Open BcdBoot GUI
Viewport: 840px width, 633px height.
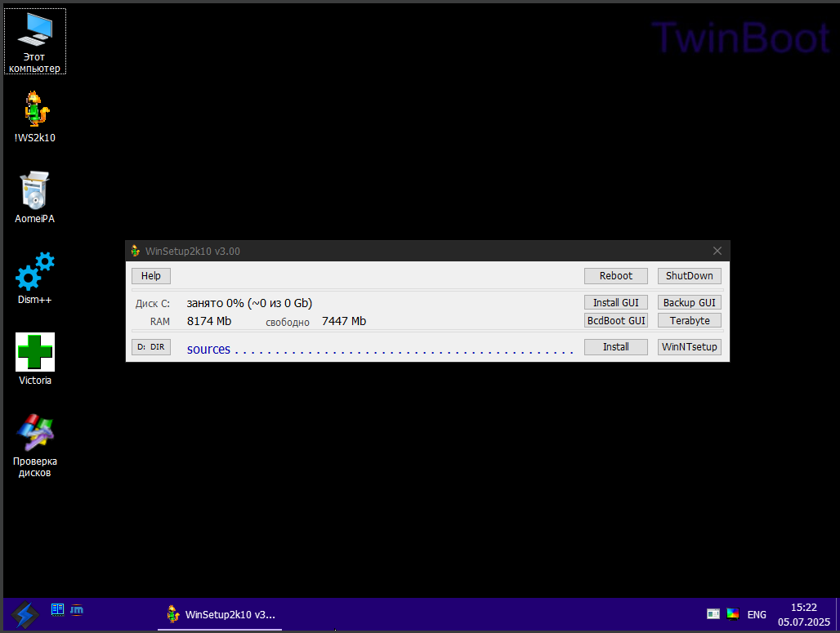click(616, 320)
